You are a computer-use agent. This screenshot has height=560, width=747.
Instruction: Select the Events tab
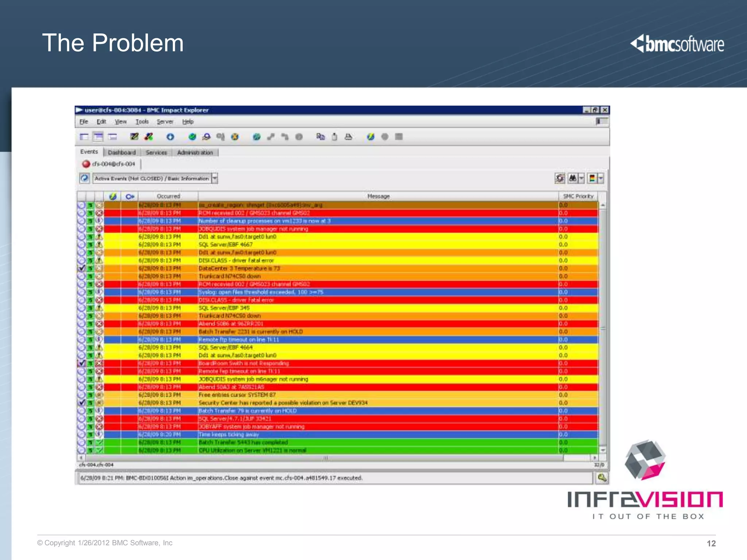point(89,152)
